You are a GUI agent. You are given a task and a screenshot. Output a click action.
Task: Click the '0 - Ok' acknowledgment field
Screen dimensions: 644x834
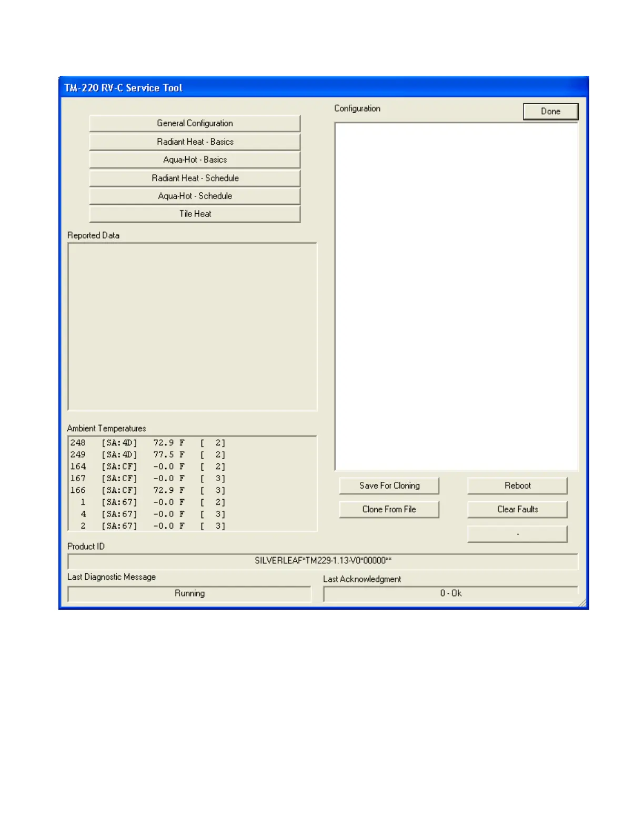451,593
